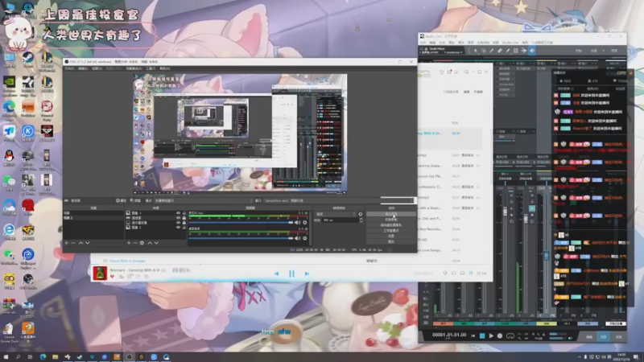Open 编辑 menu in OBS
Viewport: 644px width, 362px height.
(x=83, y=68)
